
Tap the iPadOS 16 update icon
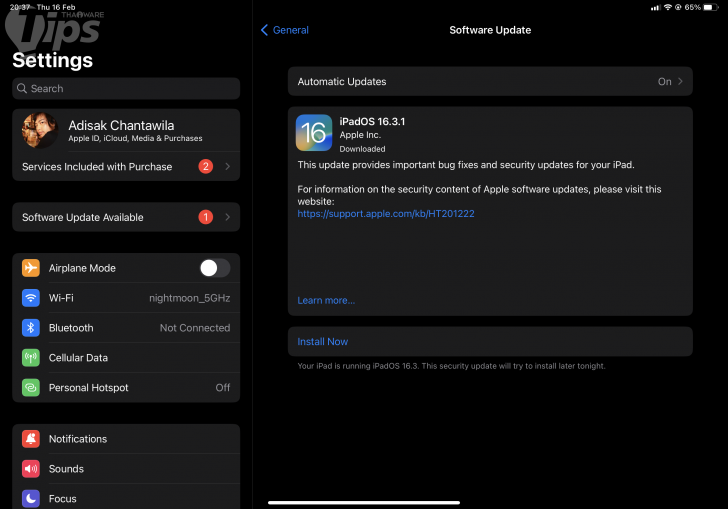click(314, 133)
